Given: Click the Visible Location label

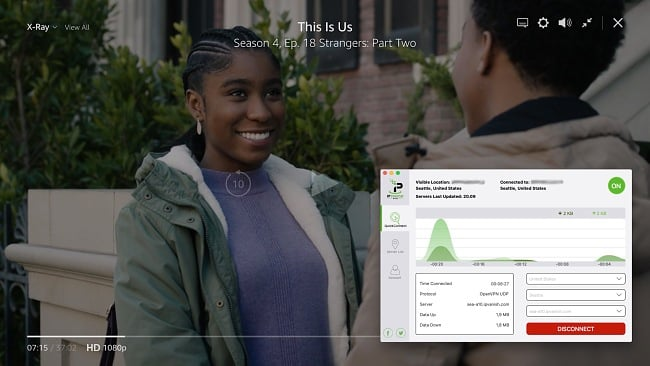Looking at the screenshot, I should (x=433, y=182).
